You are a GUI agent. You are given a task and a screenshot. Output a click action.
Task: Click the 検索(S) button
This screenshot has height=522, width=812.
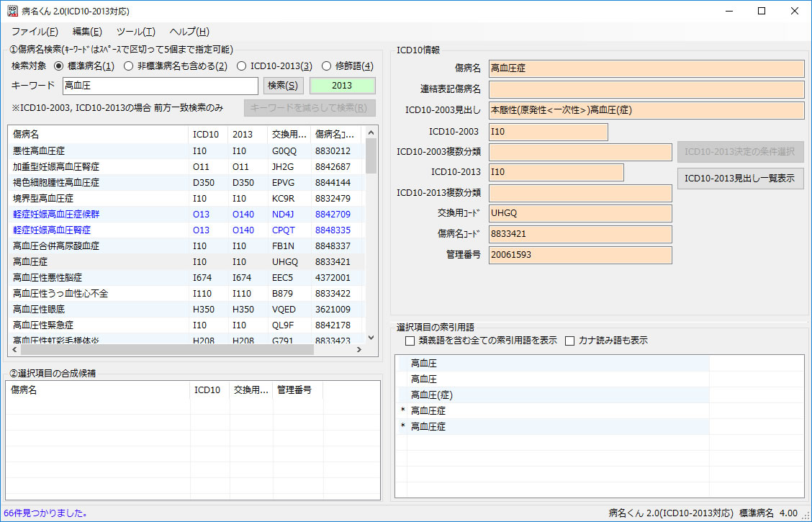[284, 86]
